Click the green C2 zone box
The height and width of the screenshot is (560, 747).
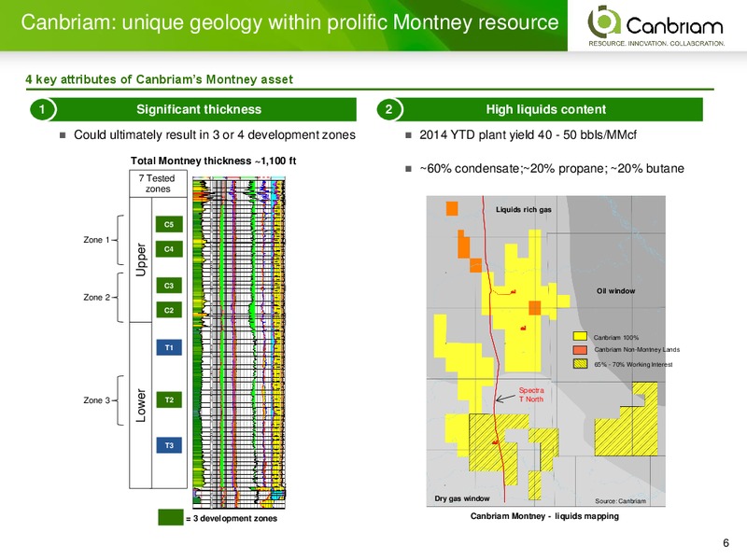(169, 310)
